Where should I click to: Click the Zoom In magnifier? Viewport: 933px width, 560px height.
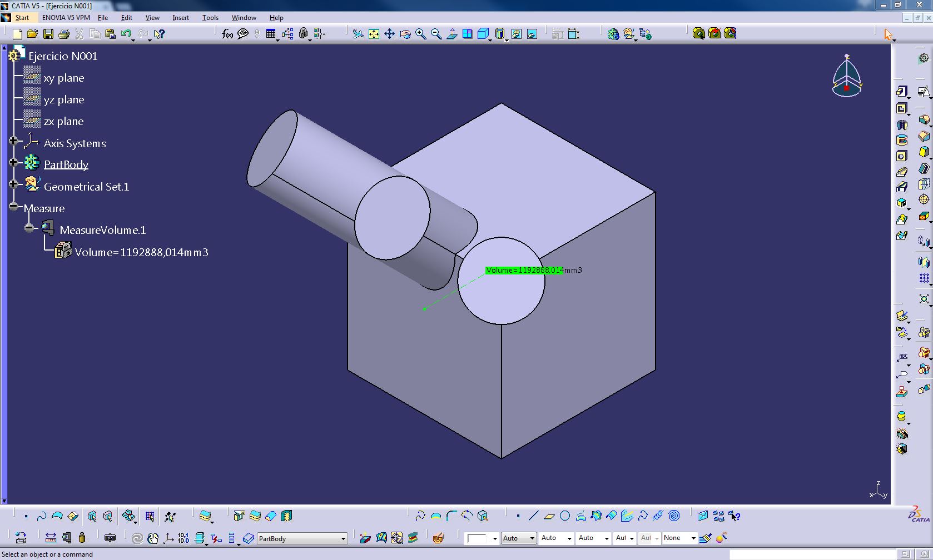(421, 34)
